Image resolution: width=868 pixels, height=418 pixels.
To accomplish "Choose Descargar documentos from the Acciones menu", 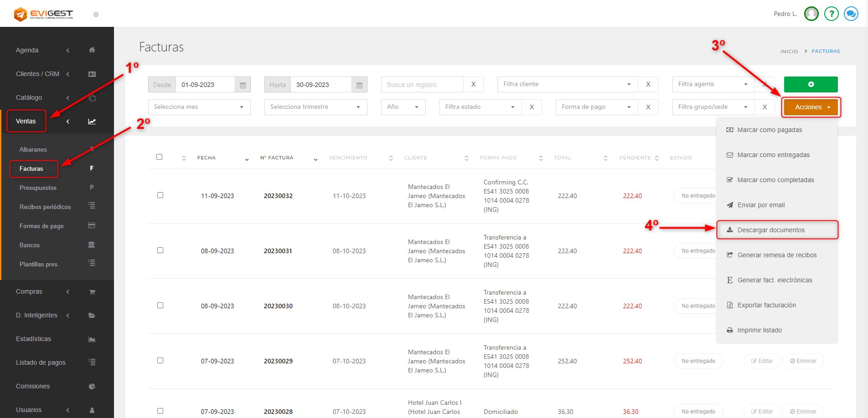I will [771, 230].
